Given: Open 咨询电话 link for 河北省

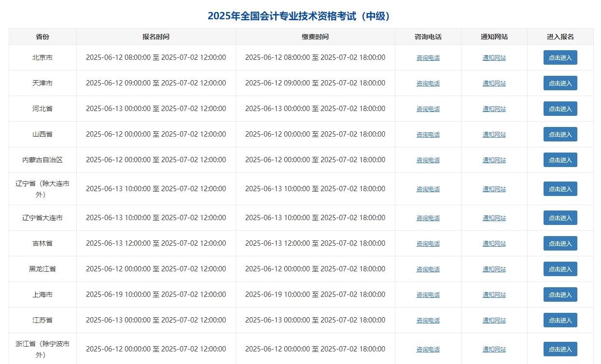Looking at the screenshot, I should (x=428, y=109).
